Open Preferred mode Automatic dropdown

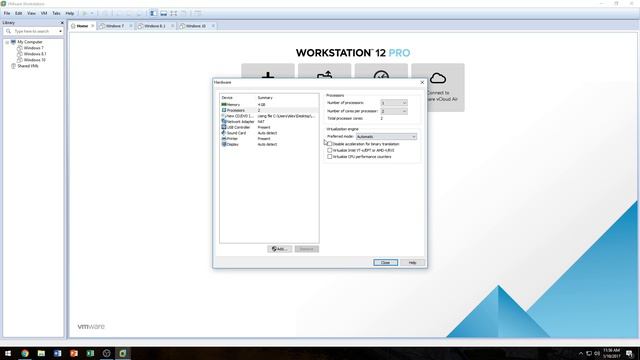[386, 137]
